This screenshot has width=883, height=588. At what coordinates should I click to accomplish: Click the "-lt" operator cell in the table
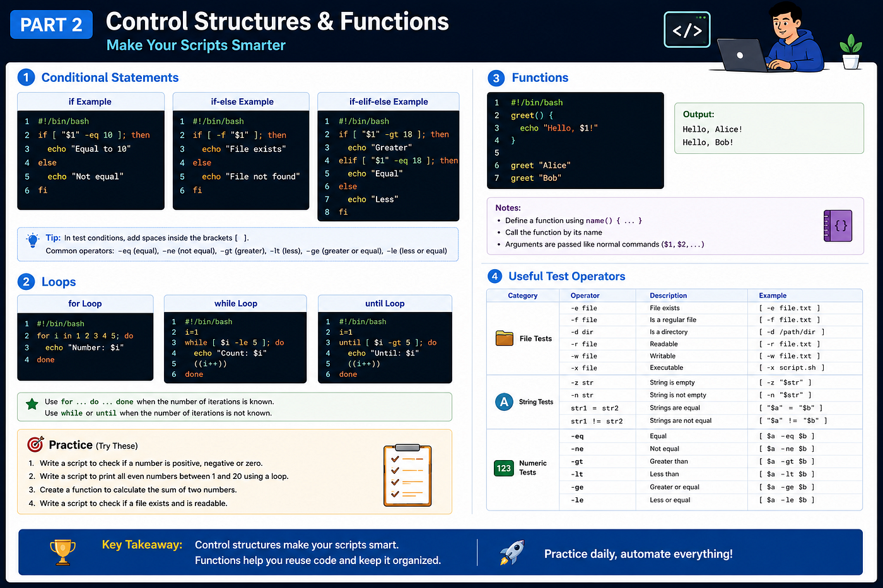click(577, 475)
